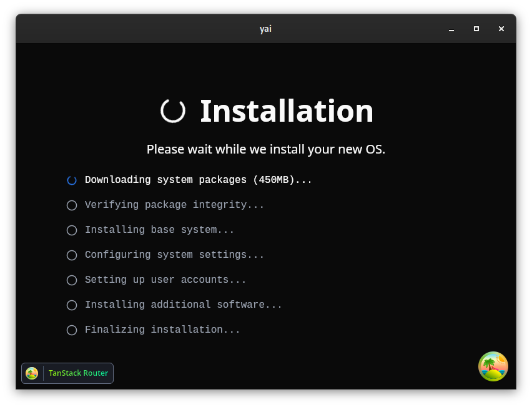
Task: Click the blue spinner for Downloading system packages
Action: 72,180
